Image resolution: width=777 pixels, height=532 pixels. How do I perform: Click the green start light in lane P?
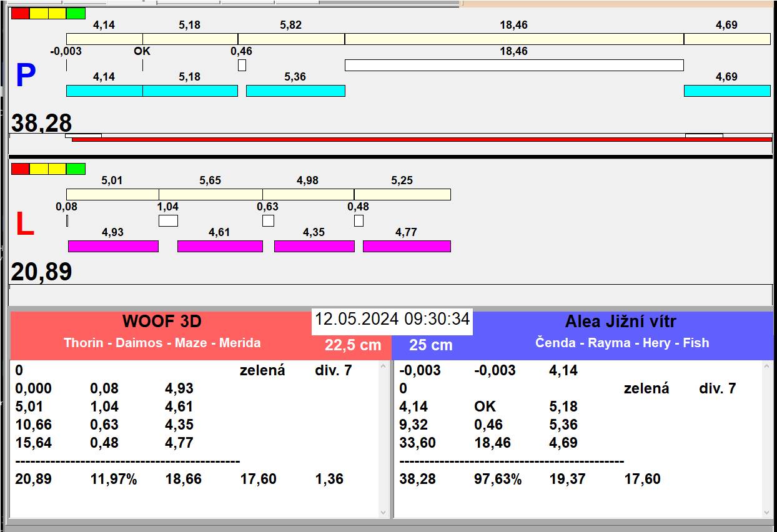(x=76, y=13)
